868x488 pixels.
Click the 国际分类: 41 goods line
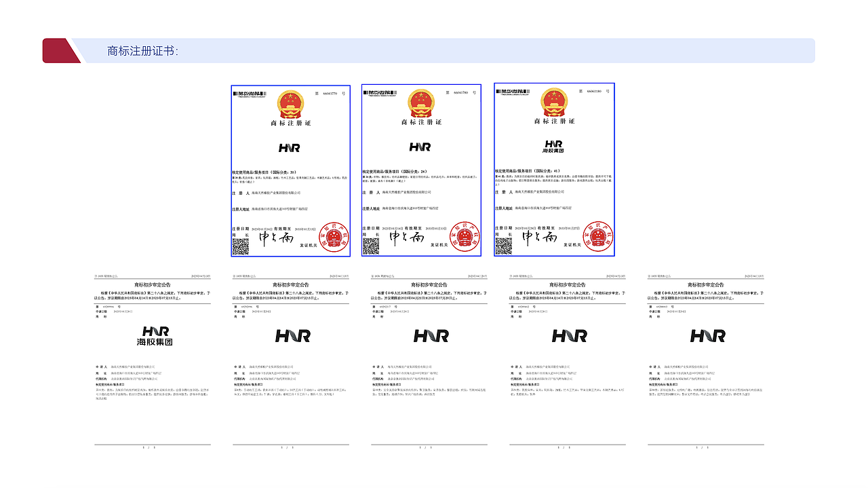[529, 172]
